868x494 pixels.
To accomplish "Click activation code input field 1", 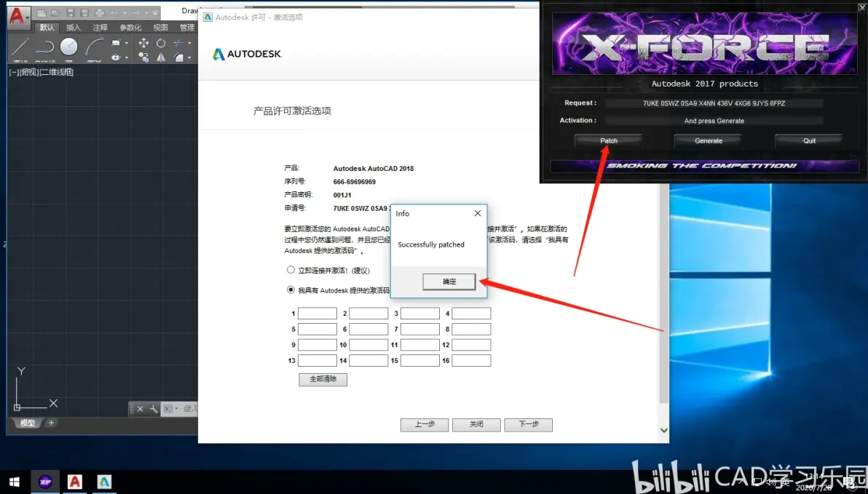I will click(x=317, y=314).
